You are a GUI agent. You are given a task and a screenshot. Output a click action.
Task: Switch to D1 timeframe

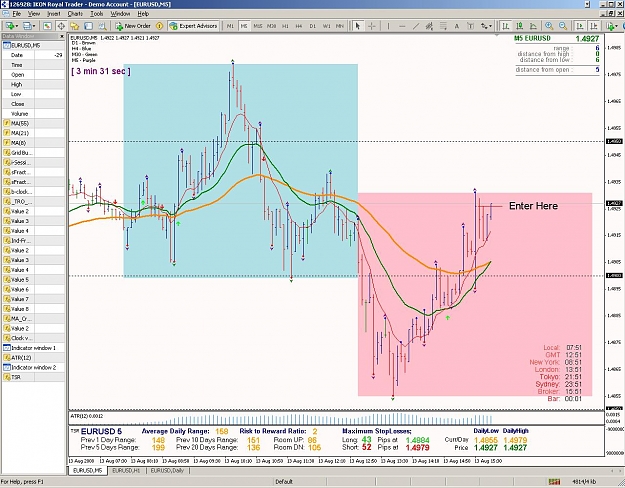tap(312, 26)
